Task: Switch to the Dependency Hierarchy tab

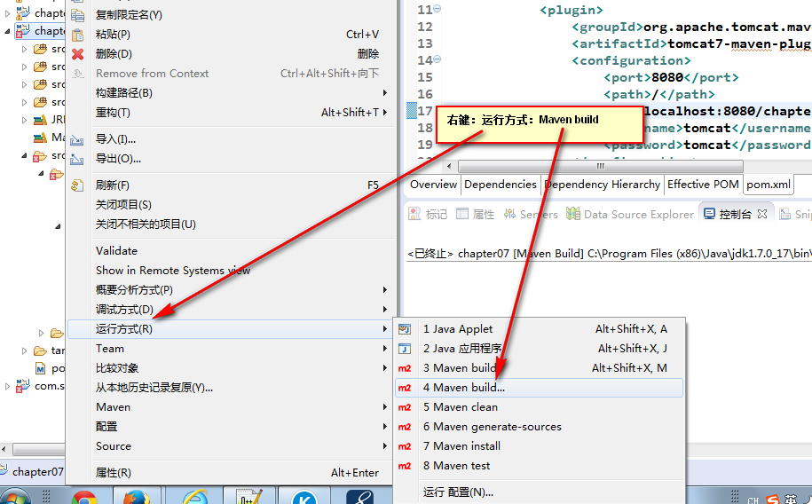Action: pyautogui.click(x=603, y=185)
